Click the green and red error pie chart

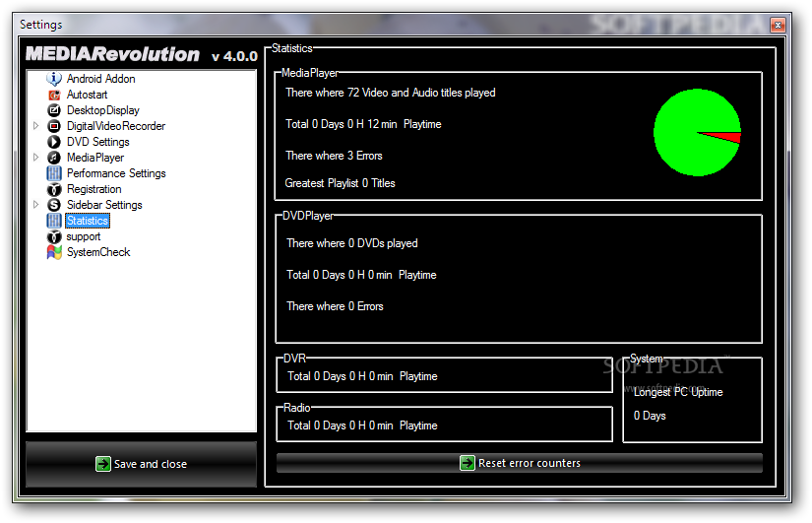click(x=697, y=133)
